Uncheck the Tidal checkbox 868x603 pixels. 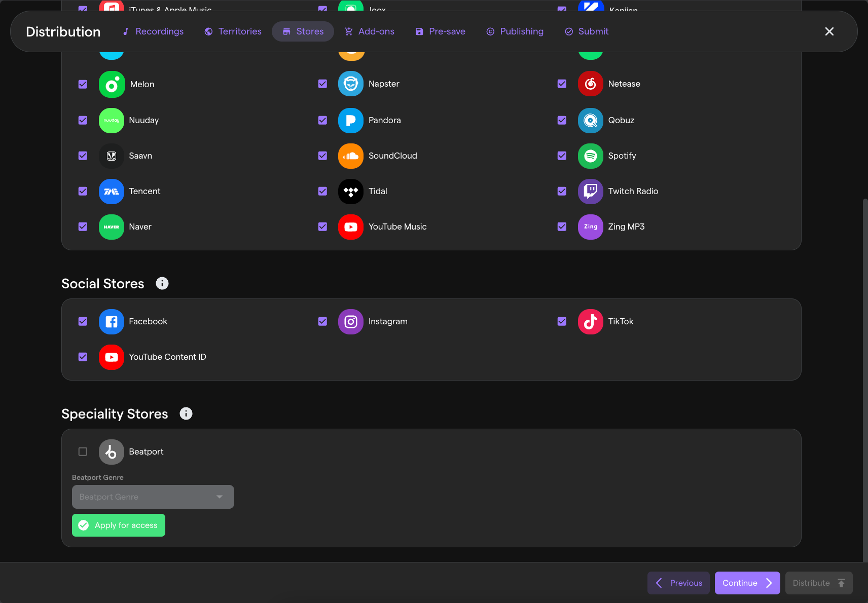click(x=322, y=191)
